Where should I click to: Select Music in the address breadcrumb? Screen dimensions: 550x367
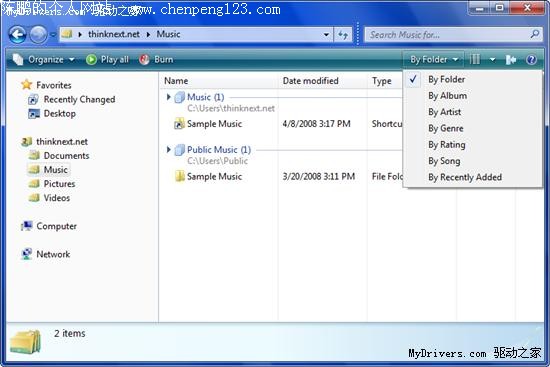[168, 34]
